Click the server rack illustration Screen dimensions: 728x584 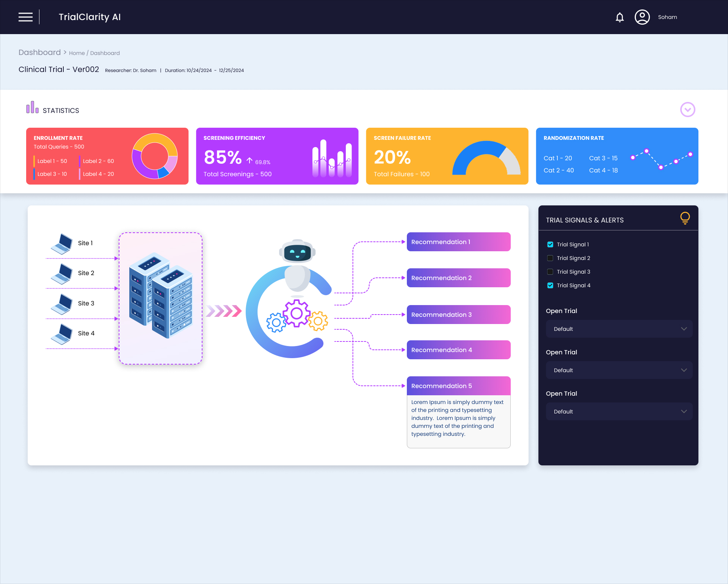pos(161,296)
